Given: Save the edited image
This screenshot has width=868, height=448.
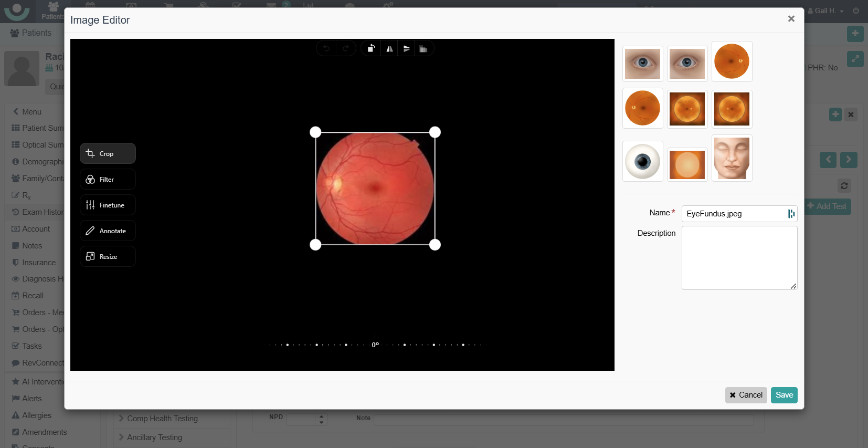Looking at the screenshot, I should point(784,395).
